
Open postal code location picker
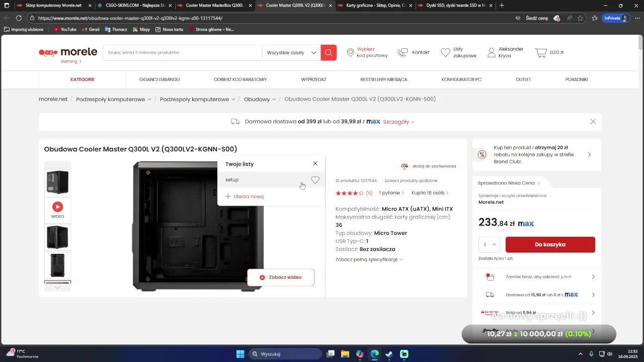[x=367, y=52]
